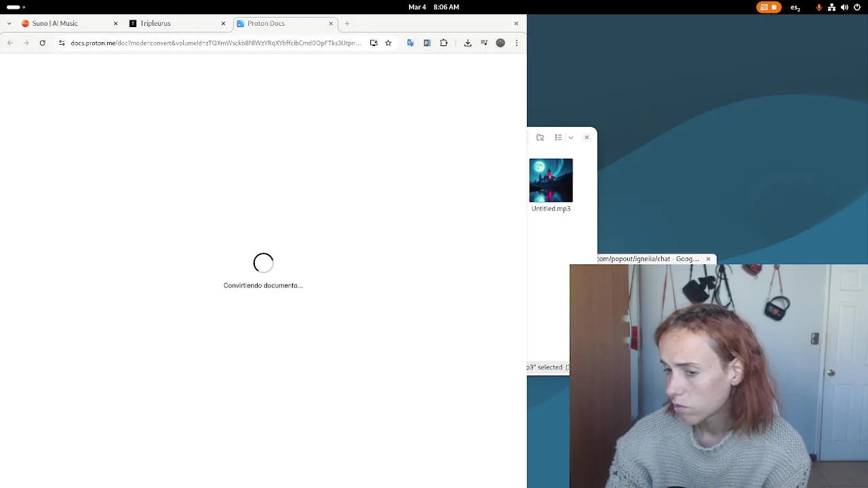The width and height of the screenshot is (868, 488).
Task: Open the translate extension icon
Action: pyautogui.click(x=410, y=43)
